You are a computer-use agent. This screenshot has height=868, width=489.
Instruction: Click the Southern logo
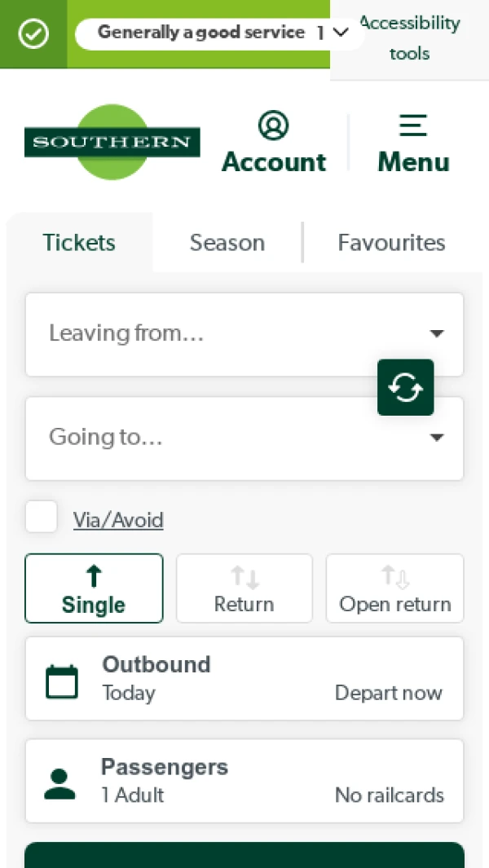[112, 143]
